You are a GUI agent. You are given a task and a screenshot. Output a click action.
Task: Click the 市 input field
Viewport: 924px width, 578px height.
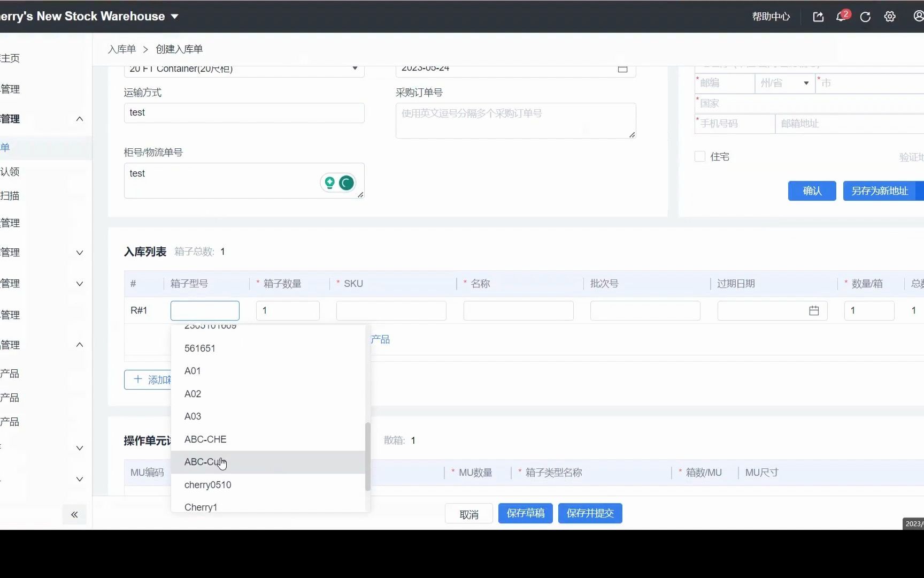[x=869, y=83]
